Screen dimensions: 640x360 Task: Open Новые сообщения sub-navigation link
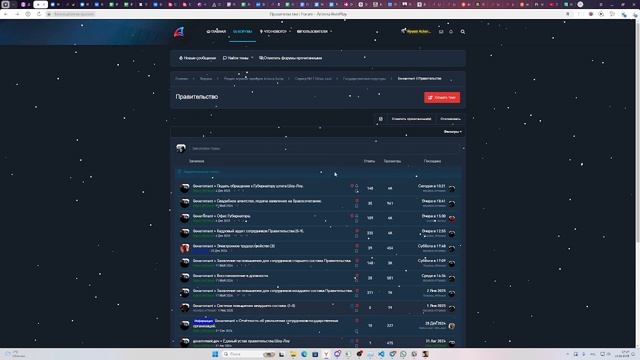tap(198, 58)
